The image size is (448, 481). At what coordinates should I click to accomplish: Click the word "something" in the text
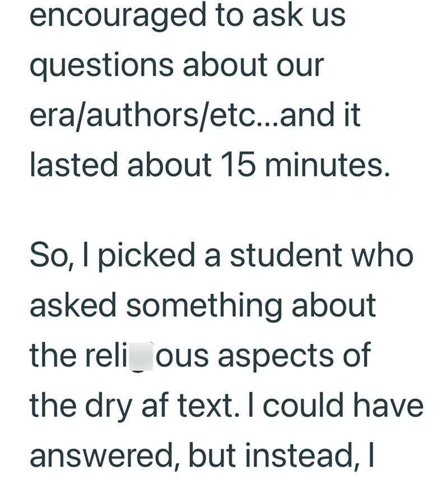click(204, 306)
